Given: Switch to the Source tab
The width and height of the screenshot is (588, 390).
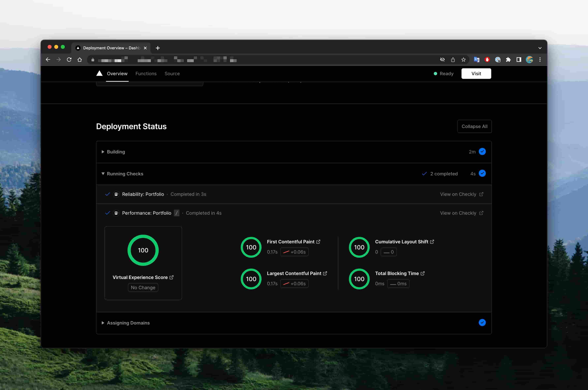Looking at the screenshot, I should tap(172, 74).
